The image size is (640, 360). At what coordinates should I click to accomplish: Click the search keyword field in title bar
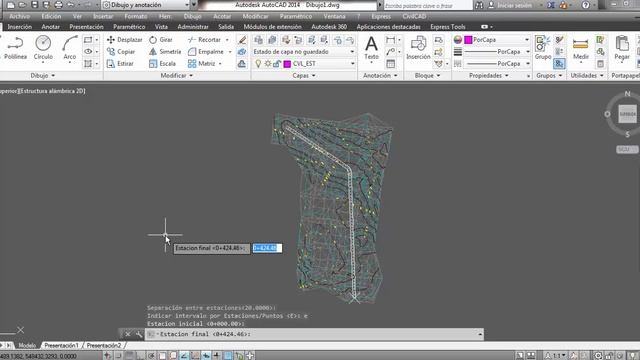click(428, 5)
